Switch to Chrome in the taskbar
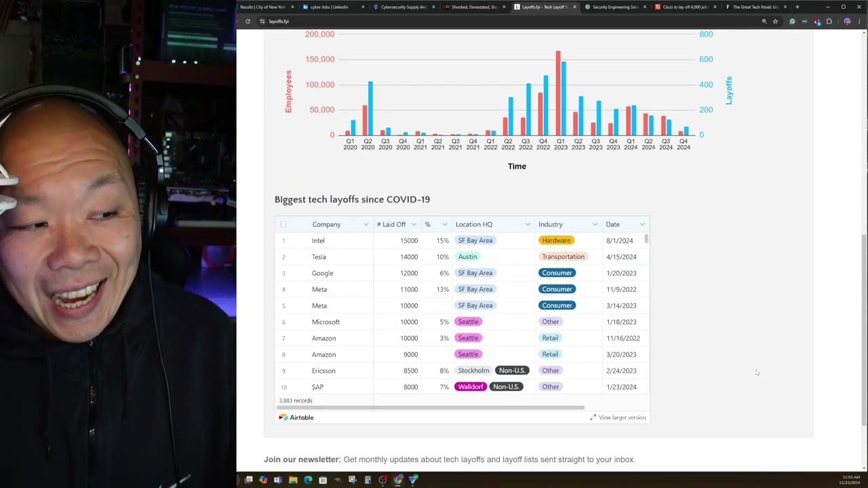 [x=398, y=480]
